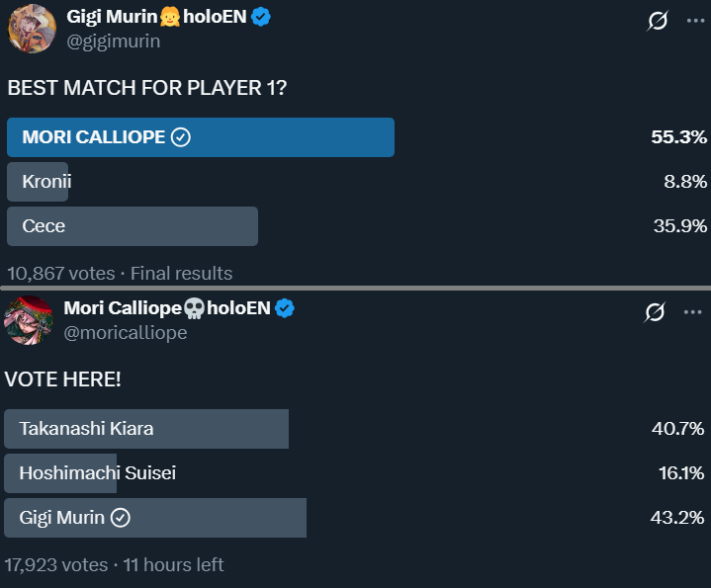Image resolution: width=711 pixels, height=588 pixels.
Task: Select the MORI CALLIOPE poll result bar
Action: coord(200,137)
